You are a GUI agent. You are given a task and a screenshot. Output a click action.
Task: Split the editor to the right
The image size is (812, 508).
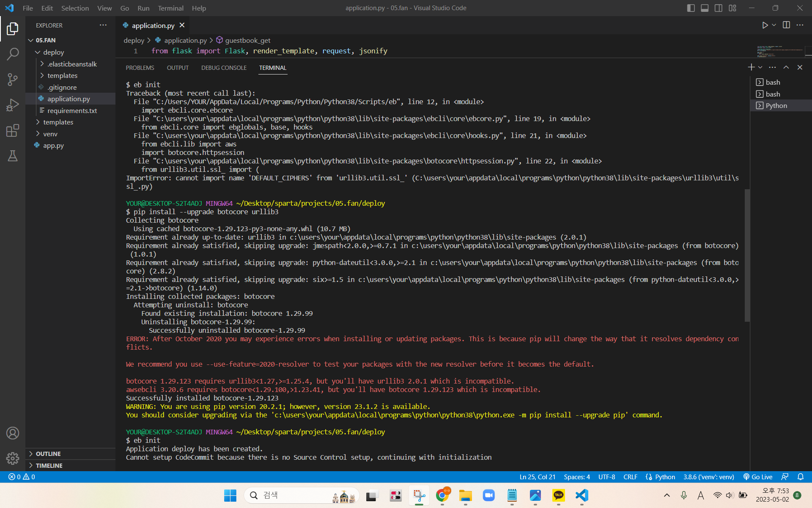786,25
